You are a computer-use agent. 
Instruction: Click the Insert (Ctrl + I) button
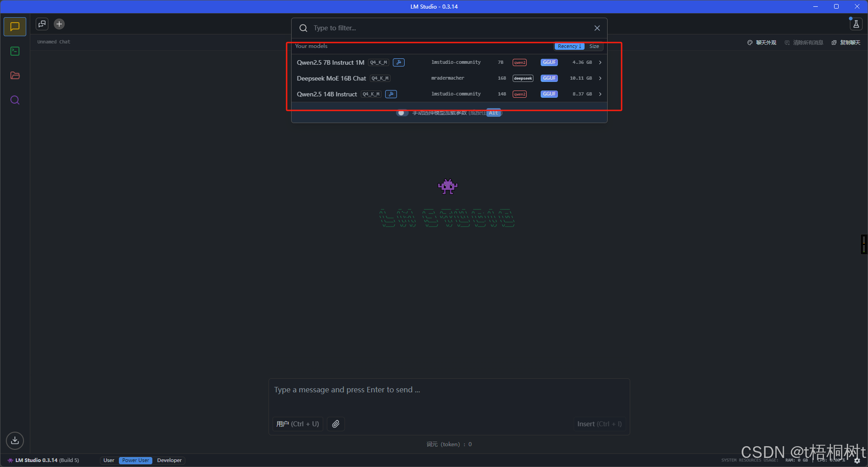click(599, 424)
